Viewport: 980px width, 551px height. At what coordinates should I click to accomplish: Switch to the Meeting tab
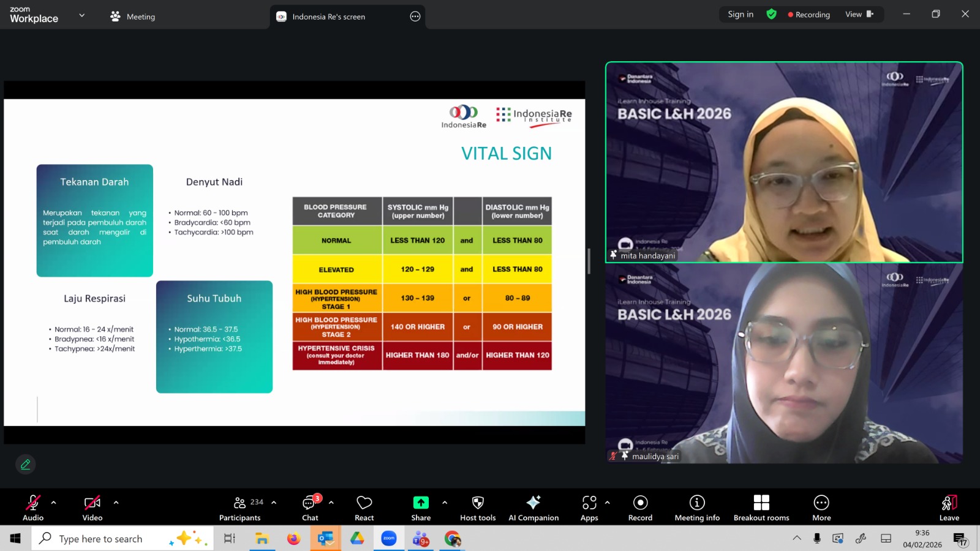133,17
